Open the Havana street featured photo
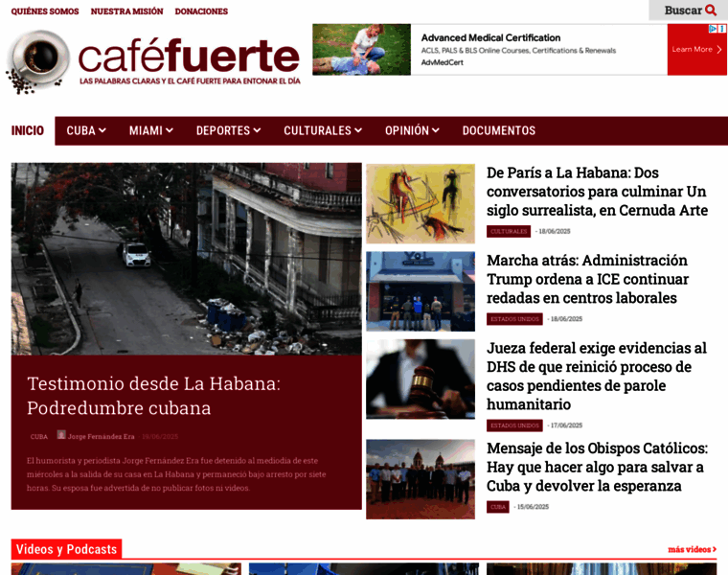This screenshot has width=728, height=575. pos(186,259)
